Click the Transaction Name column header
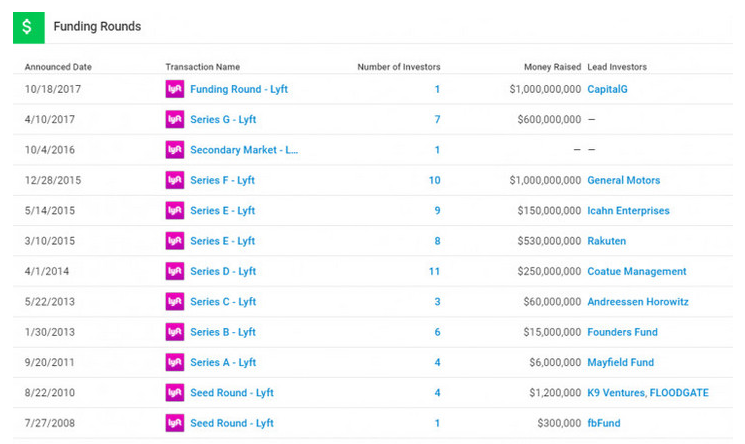Viewport: 745px width, 444px height. coord(202,67)
